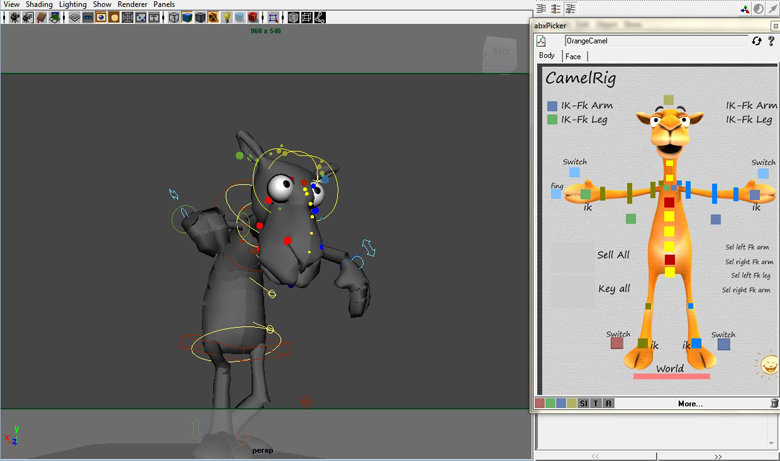Click the Shadows light-blue cube icon
This screenshot has width=780, height=461.
(x=240, y=18)
